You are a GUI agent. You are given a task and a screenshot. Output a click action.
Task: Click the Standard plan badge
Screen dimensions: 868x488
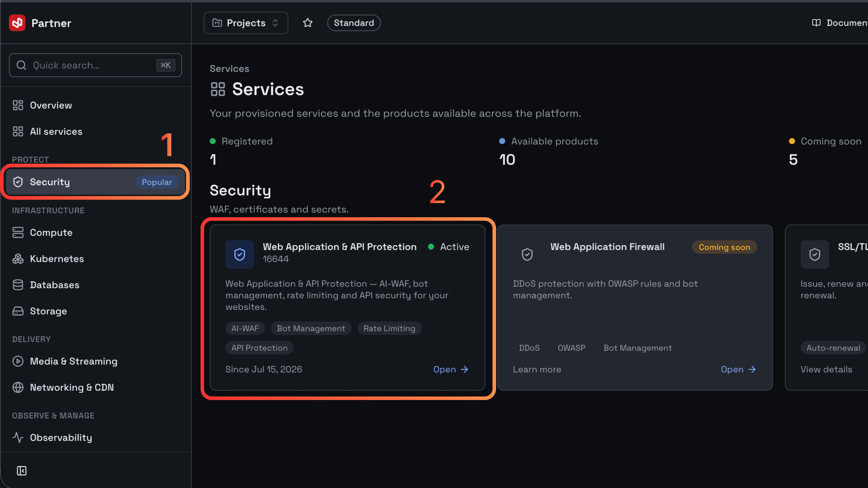pos(354,23)
